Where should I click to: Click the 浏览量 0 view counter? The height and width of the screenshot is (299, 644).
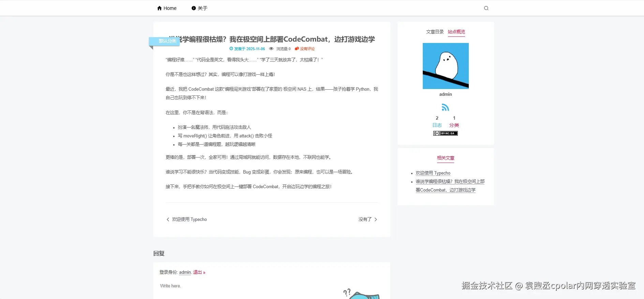pyautogui.click(x=283, y=49)
